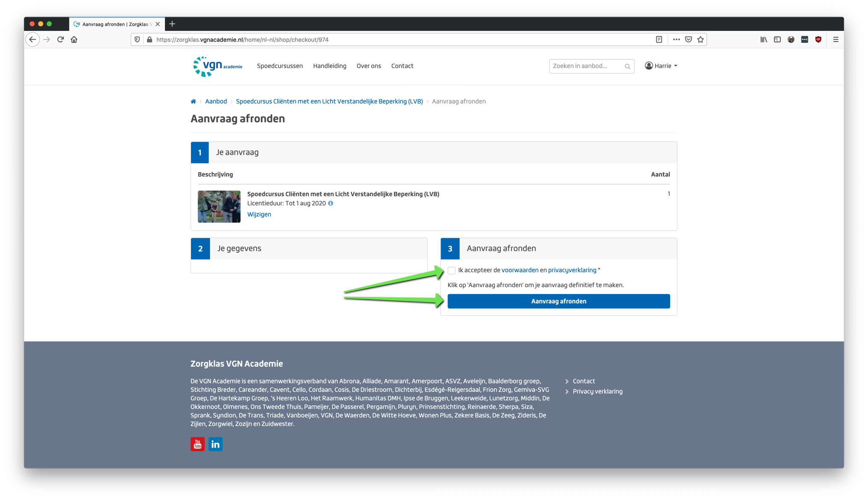Click the Wijzigen link
868x500 pixels.
click(259, 215)
